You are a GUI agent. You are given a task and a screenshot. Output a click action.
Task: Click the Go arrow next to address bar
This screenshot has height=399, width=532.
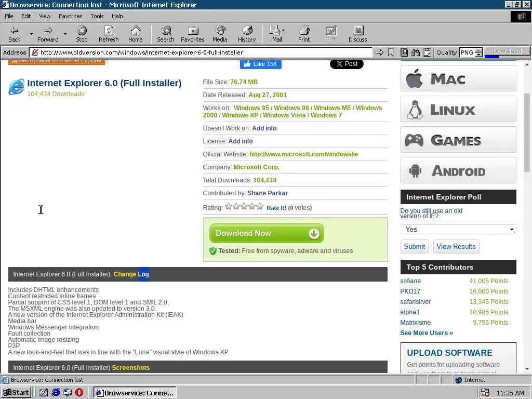tap(379, 52)
